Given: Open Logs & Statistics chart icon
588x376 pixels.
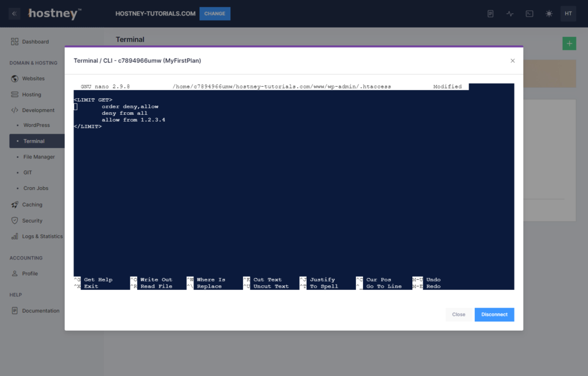Looking at the screenshot, I should tap(16, 236).
